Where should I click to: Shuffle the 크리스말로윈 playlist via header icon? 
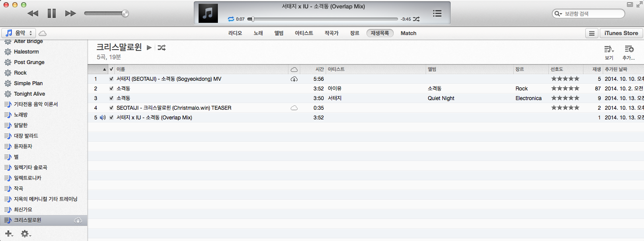pyautogui.click(x=161, y=47)
